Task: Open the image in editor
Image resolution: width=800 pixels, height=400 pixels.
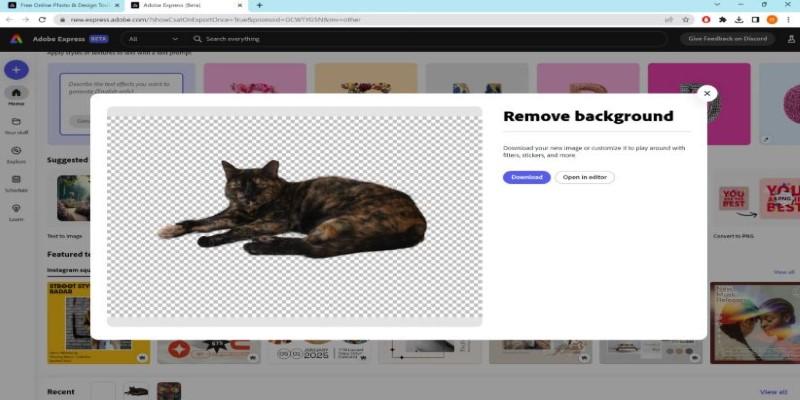Action: pos(585,177)
